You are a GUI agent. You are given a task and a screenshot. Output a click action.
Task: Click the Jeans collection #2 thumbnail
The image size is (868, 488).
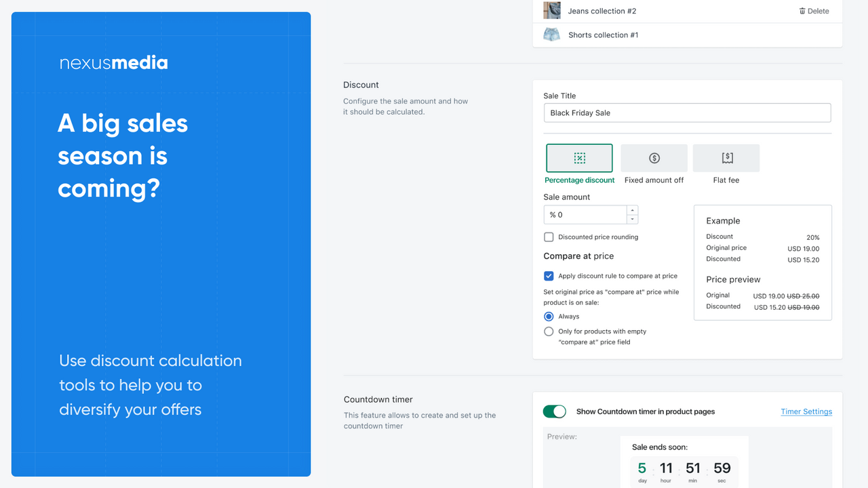click(x=551, y=11)
